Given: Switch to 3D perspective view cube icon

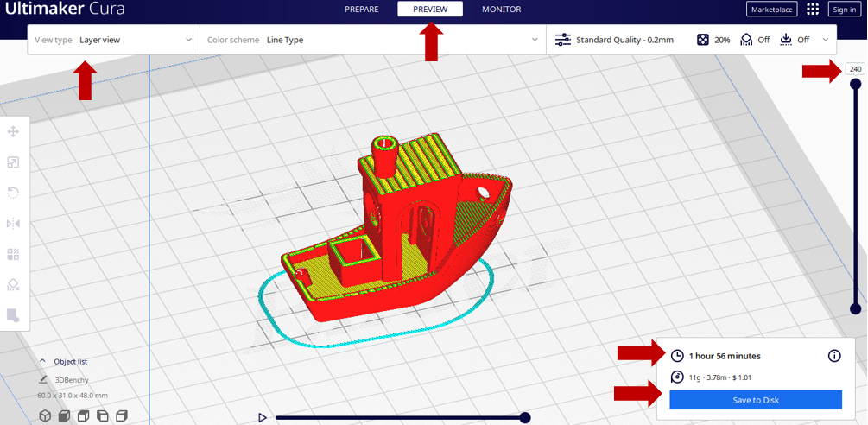Looking at the screenshot, I should pos(45,415).
